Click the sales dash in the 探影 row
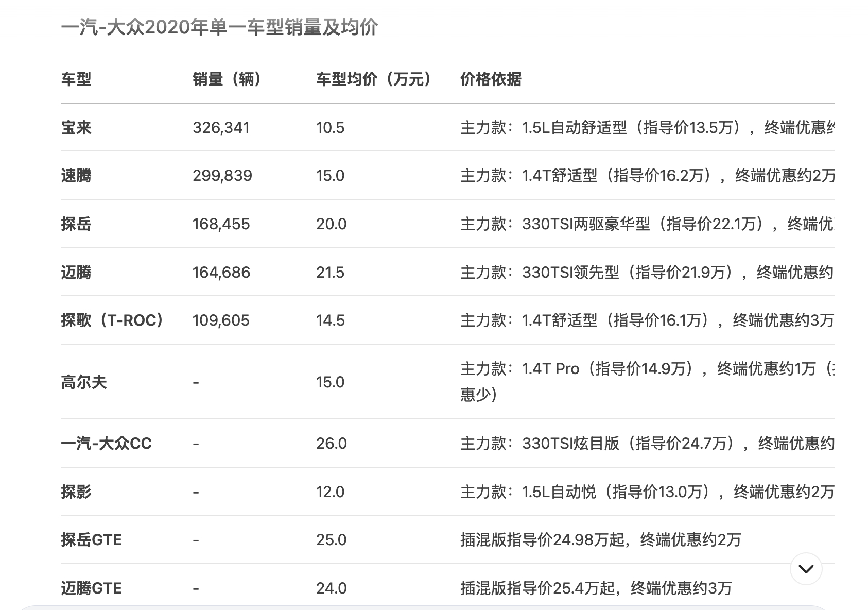Image resolution: width=868 pixels, height=610 pixels. click(x=196, y=492)
